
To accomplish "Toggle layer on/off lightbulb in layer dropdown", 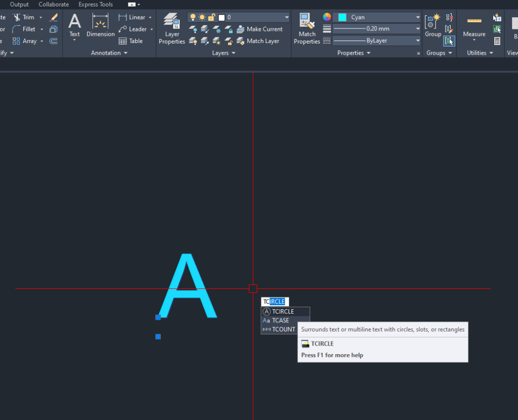I will pos(193,17).
